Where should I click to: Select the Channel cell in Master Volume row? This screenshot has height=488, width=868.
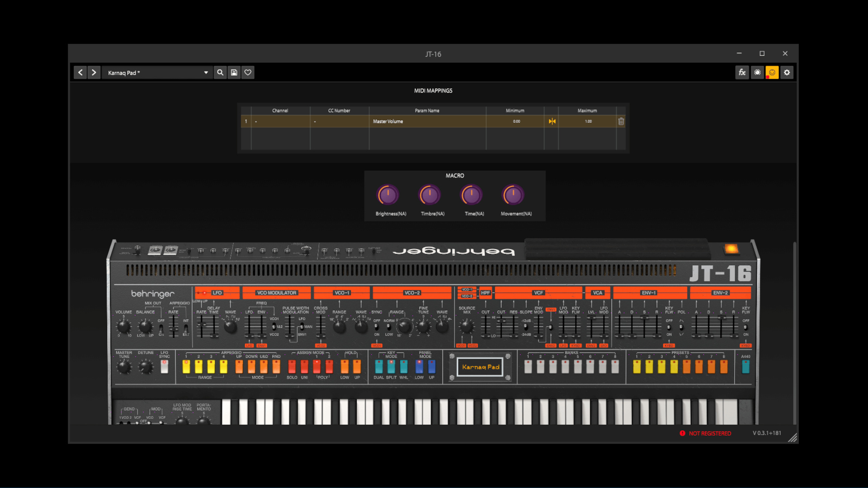(280, 121)
